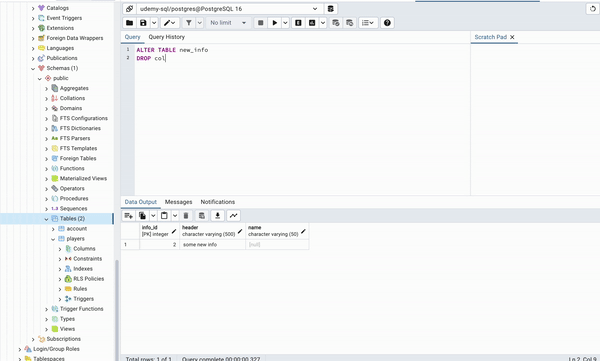Open the save options dropdown arrow
Image resolution: width=600 pixels, height=361 pixels.
[x=154, y=23]
